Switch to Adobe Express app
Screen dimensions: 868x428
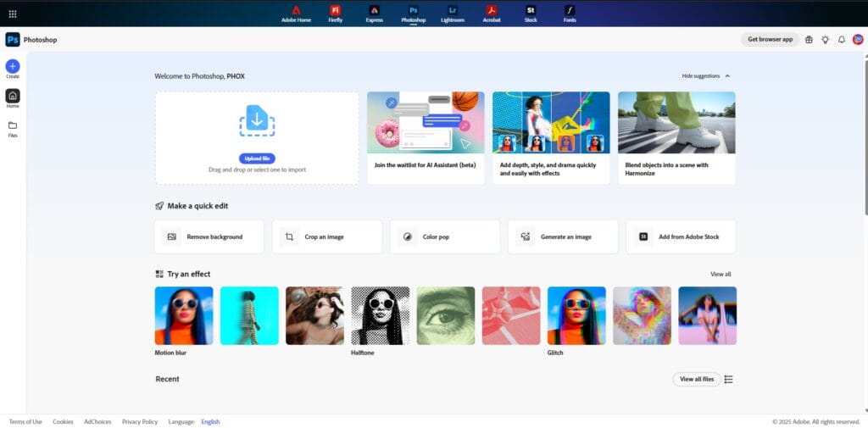point(374,14)
